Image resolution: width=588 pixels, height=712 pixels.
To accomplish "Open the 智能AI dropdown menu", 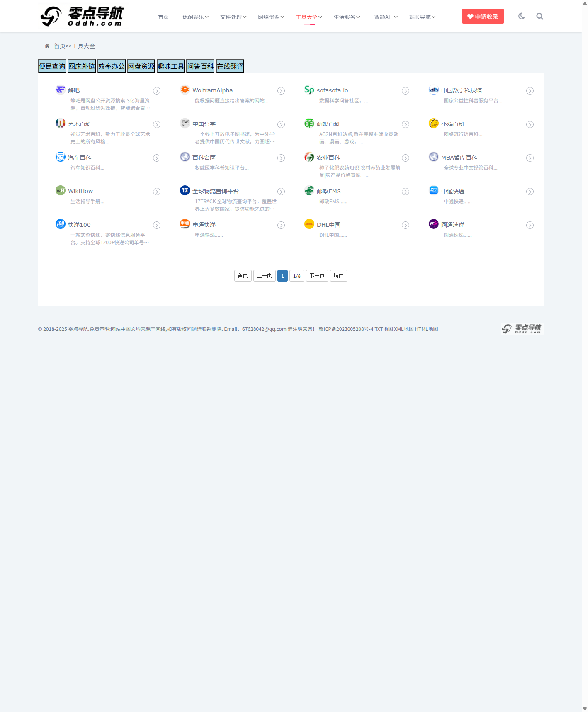I will point(386,17).
